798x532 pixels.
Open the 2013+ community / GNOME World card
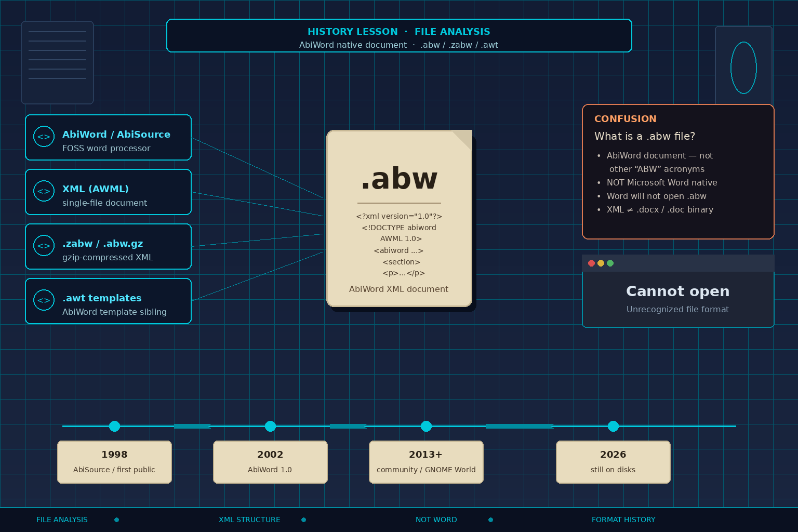pos(426,462)
